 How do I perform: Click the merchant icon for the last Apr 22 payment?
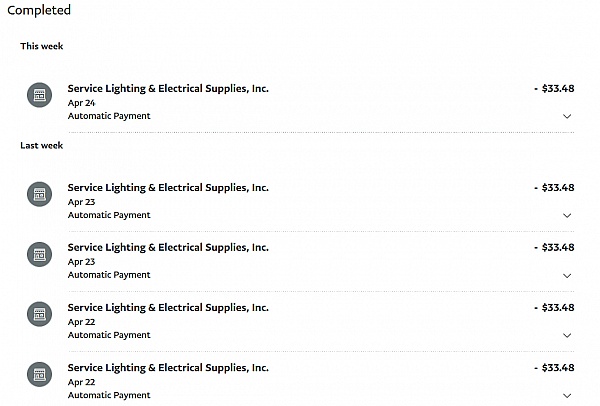39,375
